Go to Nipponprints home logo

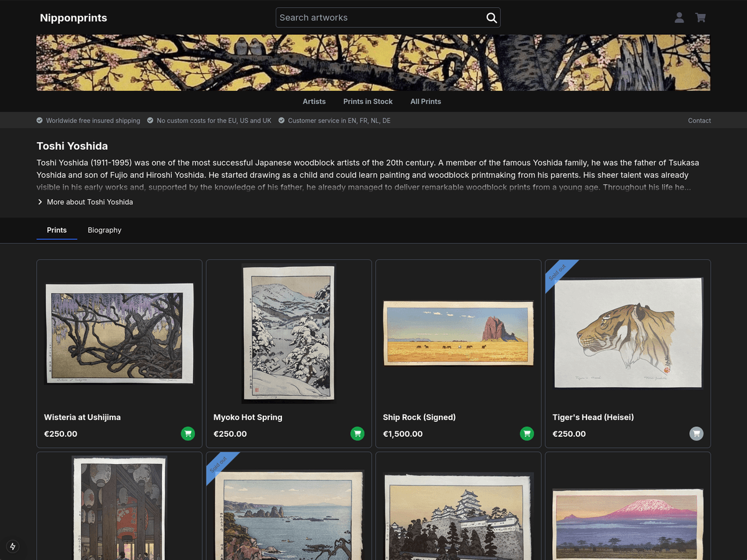(73, 17)
